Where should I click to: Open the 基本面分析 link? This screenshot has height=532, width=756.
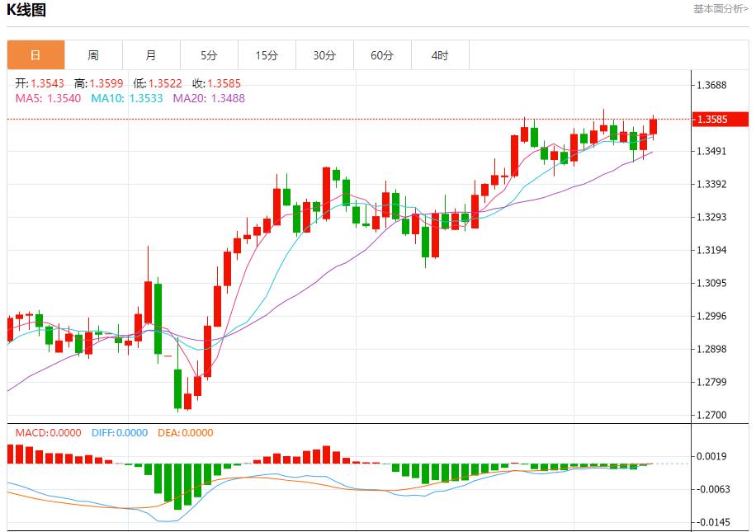tap(721, 9)
